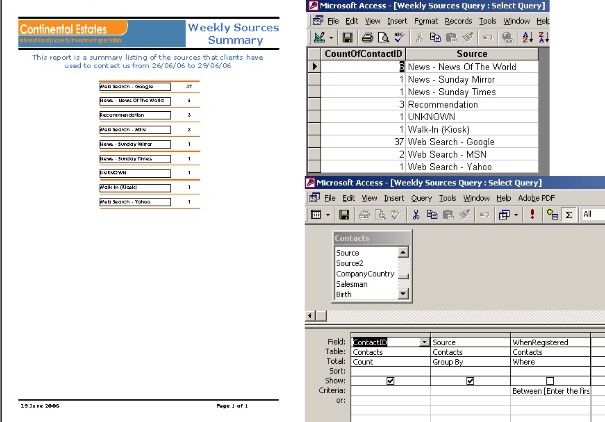Open Query Type dropdown arrow
605x422 pixels.
516,215
